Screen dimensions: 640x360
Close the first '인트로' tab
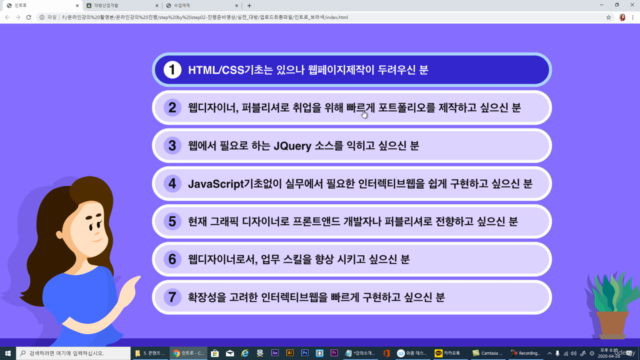pos(77,6)
